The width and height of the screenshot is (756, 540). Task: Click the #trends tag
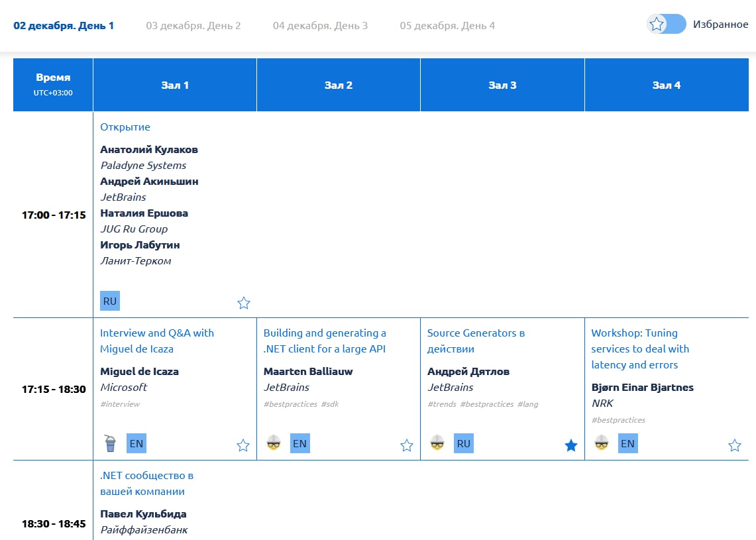pos(442,404)
